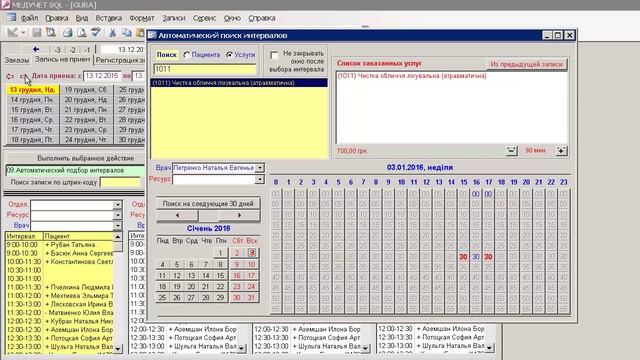The image size is (640, 360).
Task: Click the Print icon in toolbar
Action: [68, 32]
